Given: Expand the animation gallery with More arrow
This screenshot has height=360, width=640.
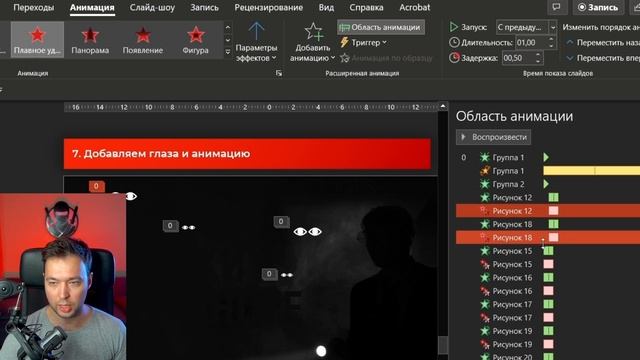Looking at the screenshot, I should [228, 52].
